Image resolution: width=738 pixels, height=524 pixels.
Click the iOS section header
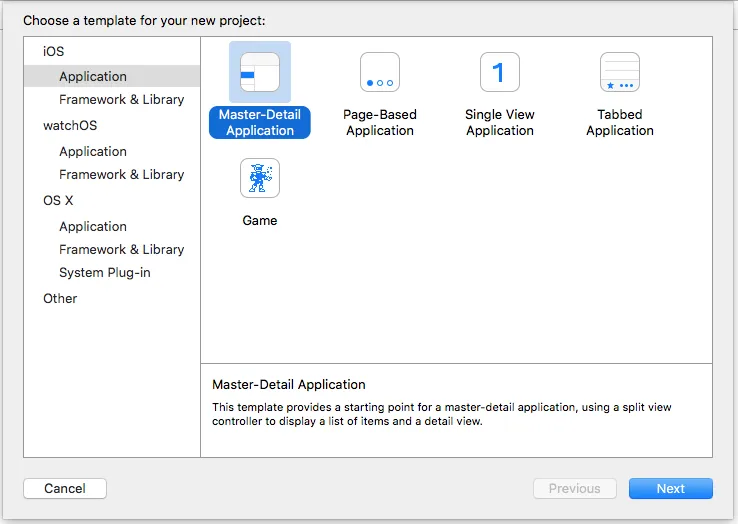(x=53, y=51)
